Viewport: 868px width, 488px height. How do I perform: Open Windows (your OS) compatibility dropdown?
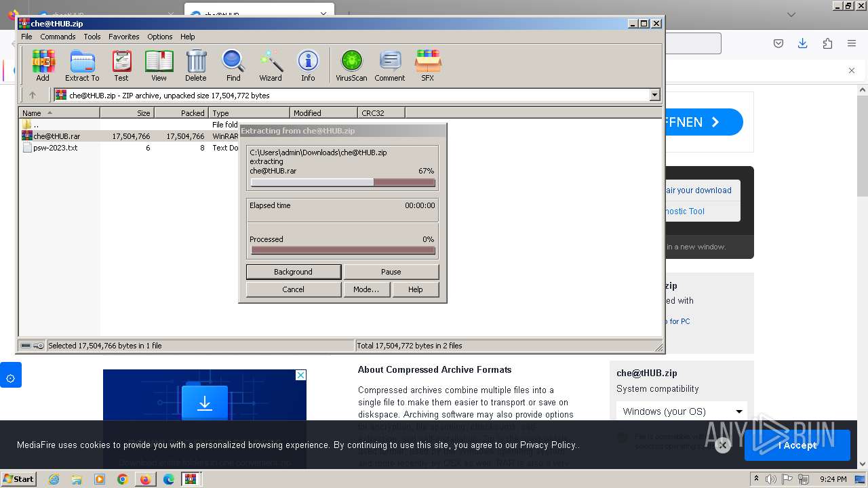pyautogui.click(x=682, y=411)
